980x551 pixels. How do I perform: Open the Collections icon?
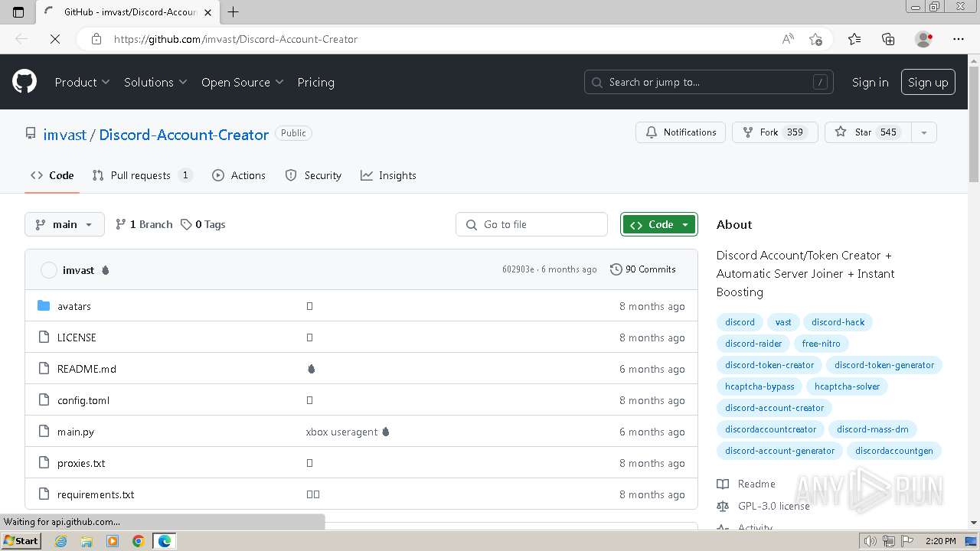[888, 39]
